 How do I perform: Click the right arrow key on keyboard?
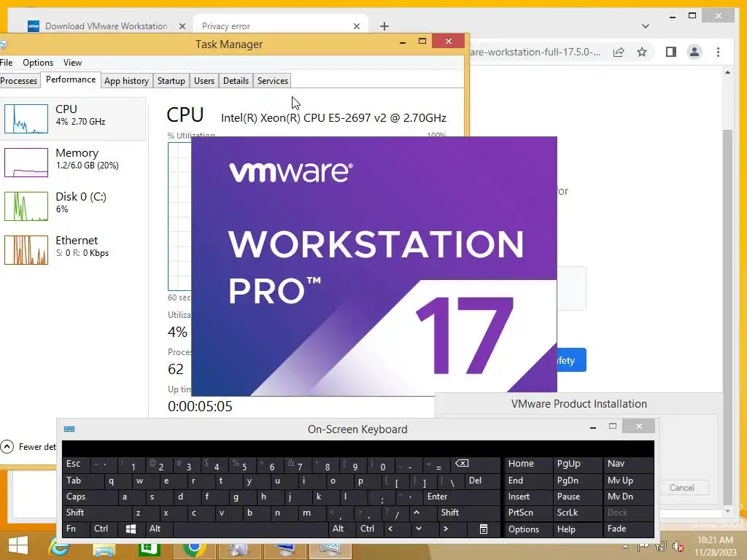446,529
